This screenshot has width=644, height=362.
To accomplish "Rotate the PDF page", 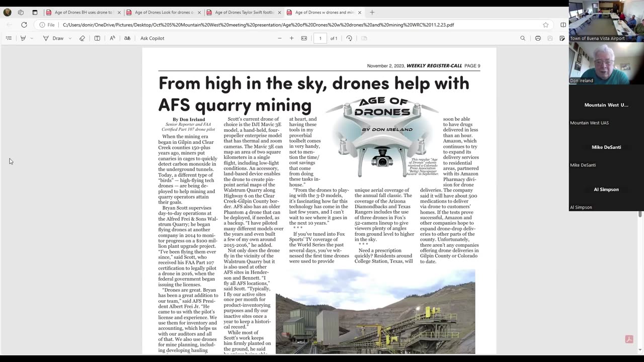I will [349, 38].
